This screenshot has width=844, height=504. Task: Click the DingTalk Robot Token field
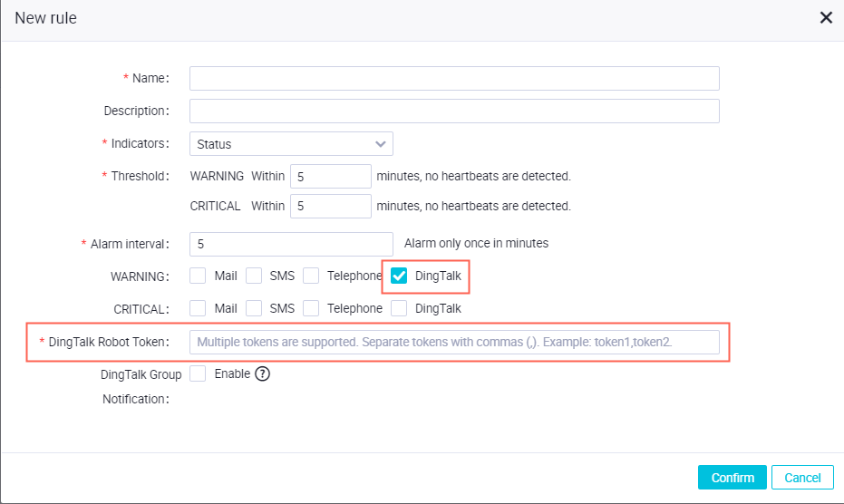[x=454, y=343]
